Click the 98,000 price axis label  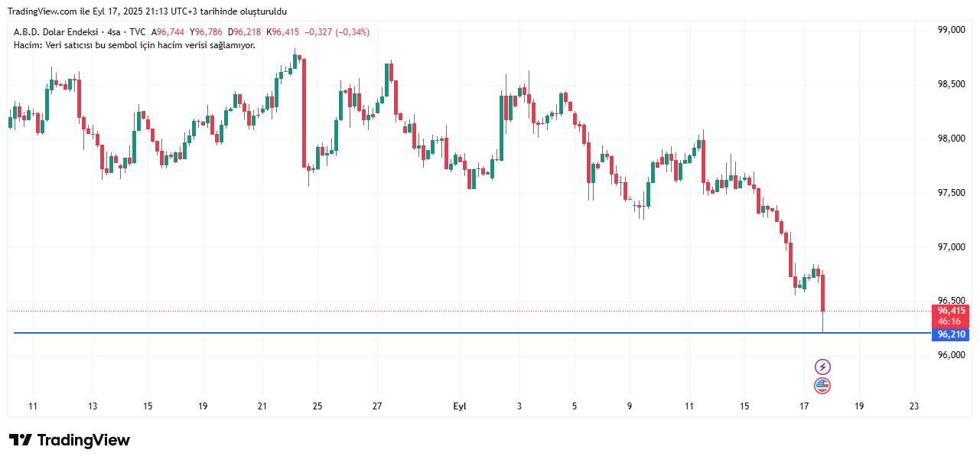951,139
